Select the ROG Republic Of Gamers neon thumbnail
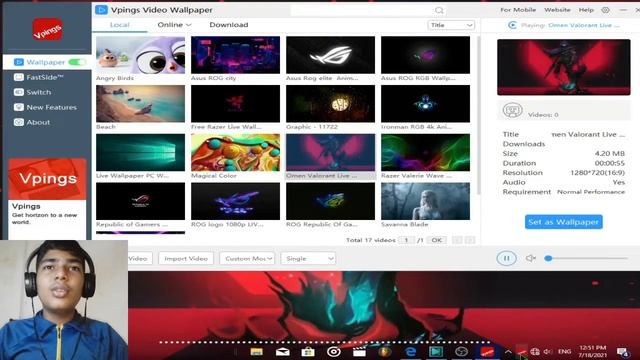Image resolution: width=640 pixels, height=360 pixels. pos(330,201)
